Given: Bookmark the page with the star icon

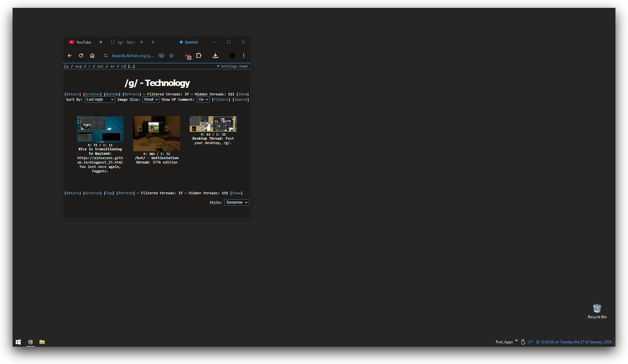Looking at the screenshot, I should pos(171,56).
